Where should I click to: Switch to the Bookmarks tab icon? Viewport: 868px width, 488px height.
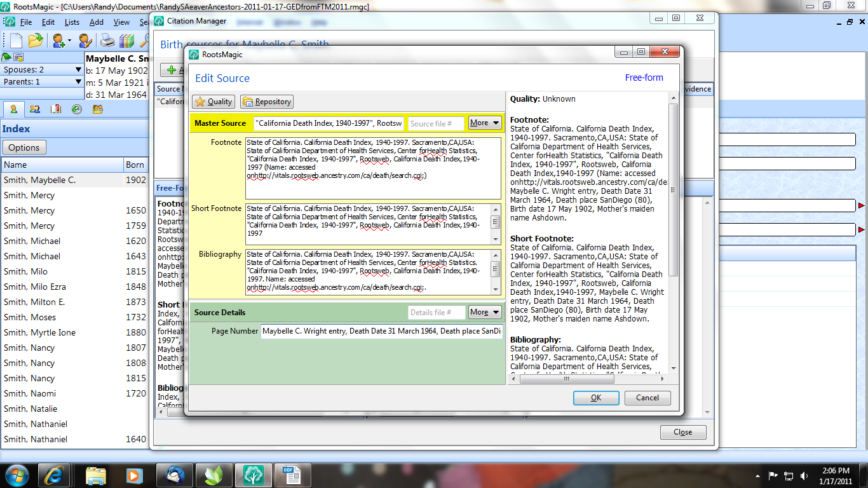pos(56,109)
